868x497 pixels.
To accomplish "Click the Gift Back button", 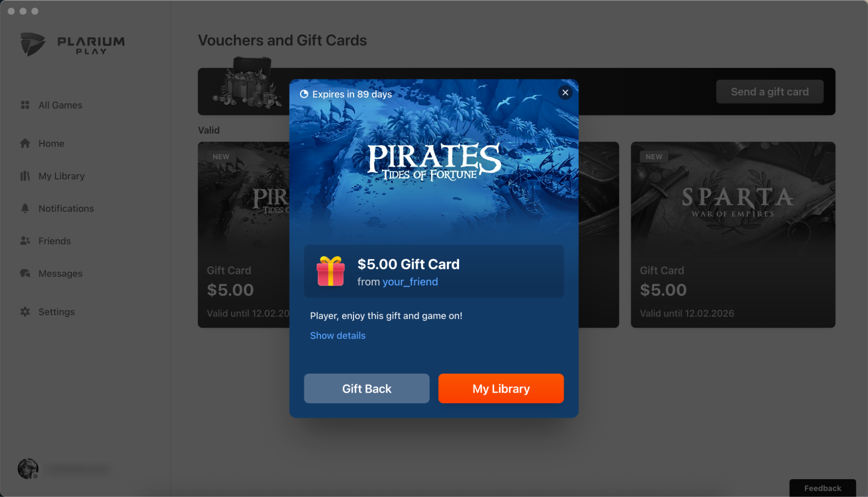I will [366, 388].
